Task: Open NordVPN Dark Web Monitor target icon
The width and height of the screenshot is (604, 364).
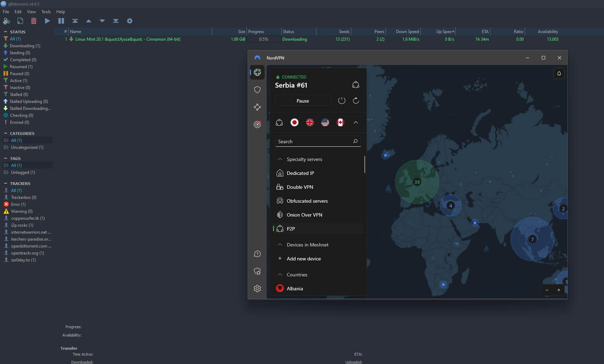Action: pos(257,124)
